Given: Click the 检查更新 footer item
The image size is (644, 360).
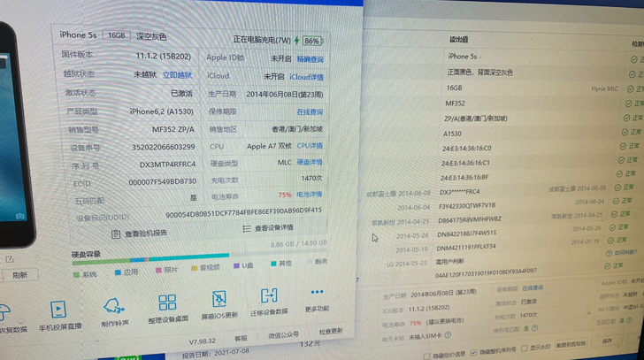Looking at the screenshot, I should (331, 331).
